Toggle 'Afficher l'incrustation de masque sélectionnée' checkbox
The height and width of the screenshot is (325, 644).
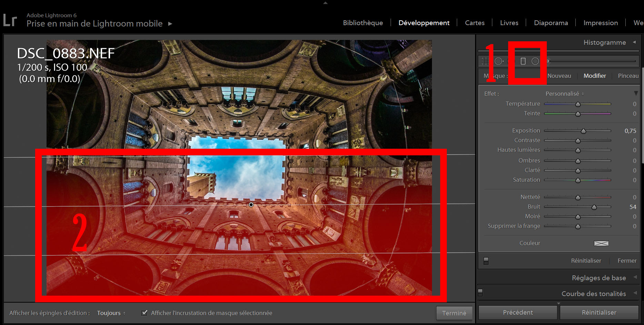pos(145,313)
